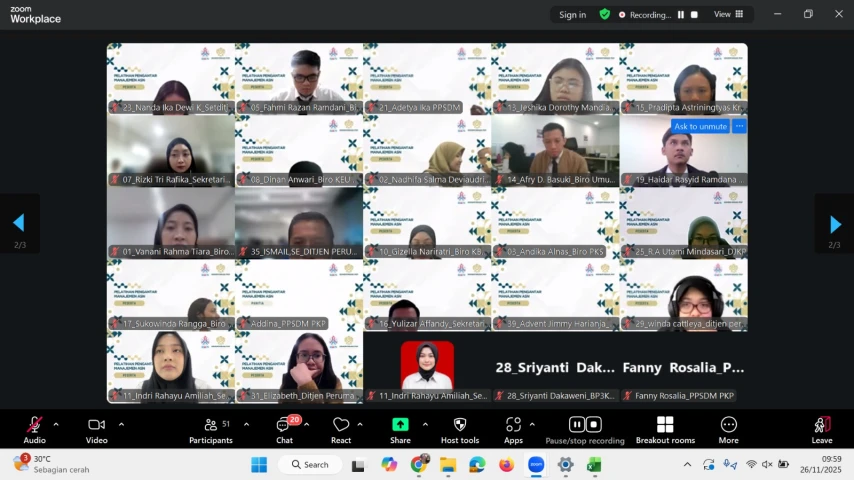Expand the Video options caret
Viewport: 854px width, 480px height.
point(121,424)
